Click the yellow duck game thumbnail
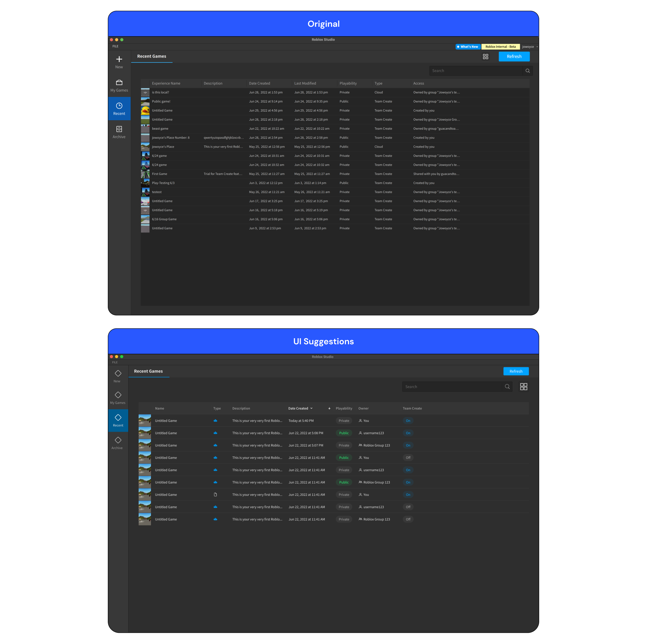Image resolution: width=647 pixels, height=644 pixels. coord(145,110)
